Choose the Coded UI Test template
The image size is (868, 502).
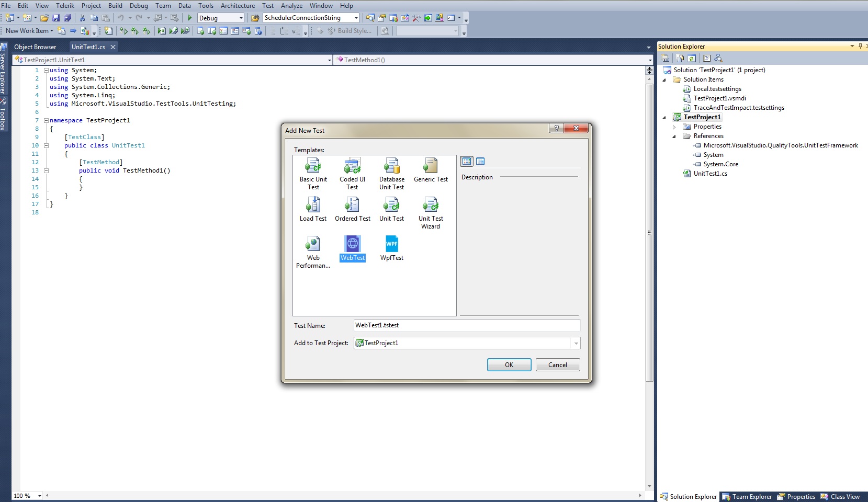352,174
